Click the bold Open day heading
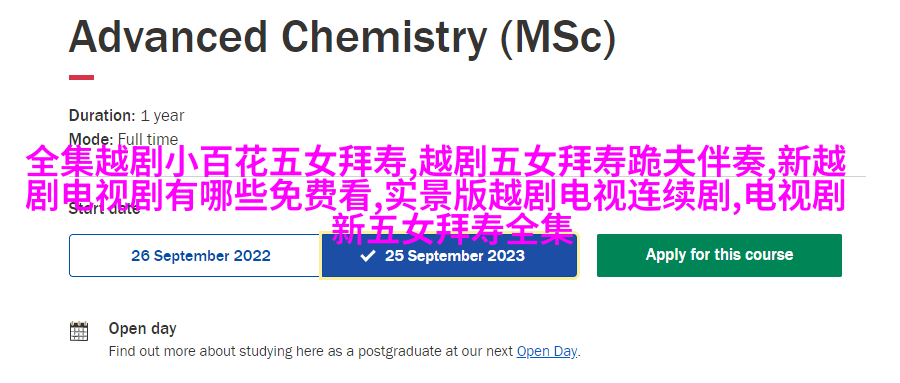Image resolution: width=900 pixels, height=383 pixels. 142,328
